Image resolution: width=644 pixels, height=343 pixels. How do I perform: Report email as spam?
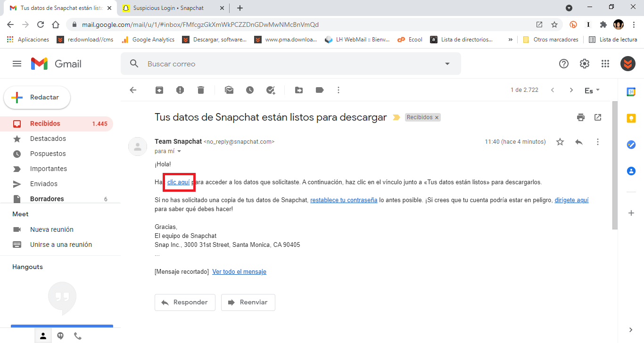pos(180,90)
